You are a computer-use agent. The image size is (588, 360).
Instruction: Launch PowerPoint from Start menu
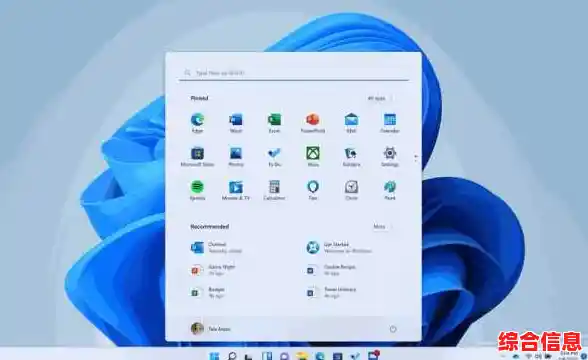313,123
